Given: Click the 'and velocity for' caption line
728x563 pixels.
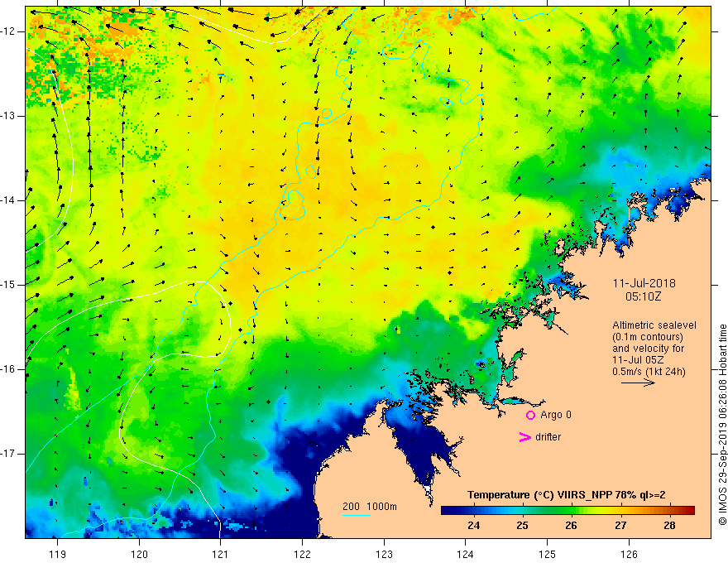Looking at the screenshot, I should [x=648, y=349].
